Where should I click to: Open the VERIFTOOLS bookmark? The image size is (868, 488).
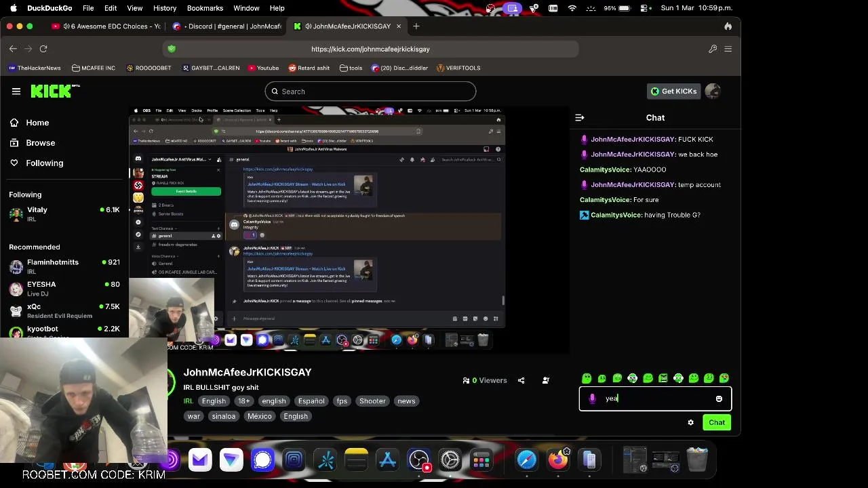[458, 68]
